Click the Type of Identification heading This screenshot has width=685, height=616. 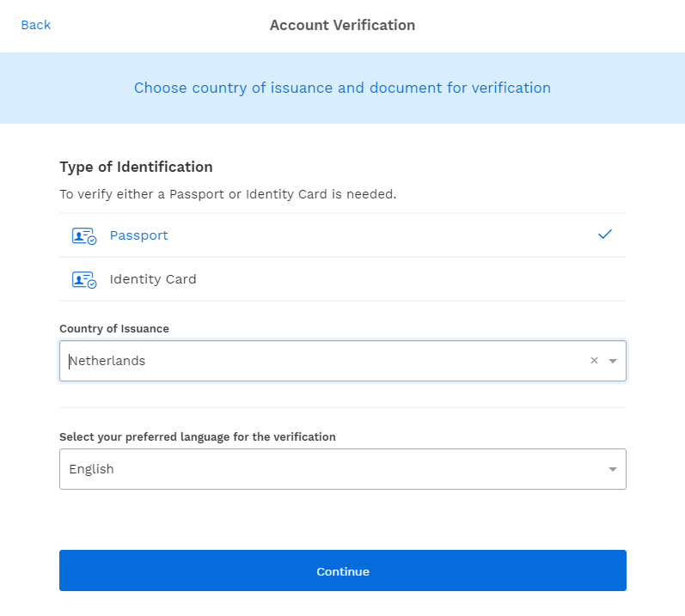[x=136, y=167]
